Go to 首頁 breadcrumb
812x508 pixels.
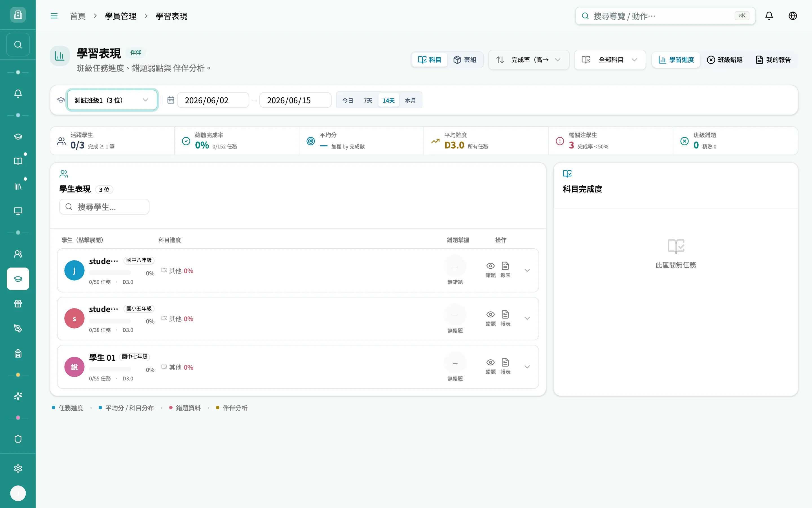(x=78, y=16)
